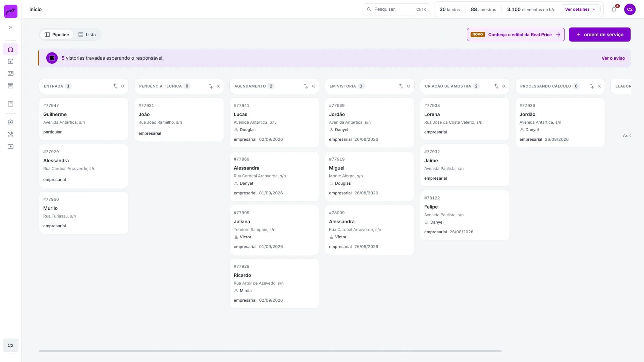Collapse the AGENDAMENTO column

click(313, 86)
